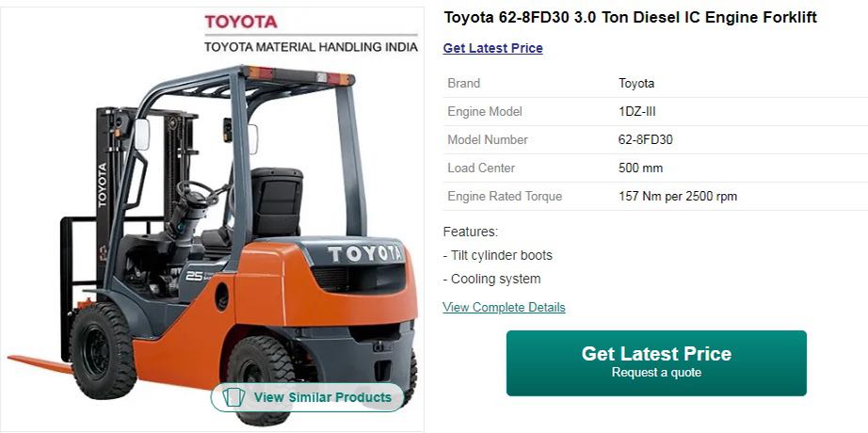The width and height of the screenshot is (868, 433).
Task: Click the Brand label in specs table
Action: [464, 84]
